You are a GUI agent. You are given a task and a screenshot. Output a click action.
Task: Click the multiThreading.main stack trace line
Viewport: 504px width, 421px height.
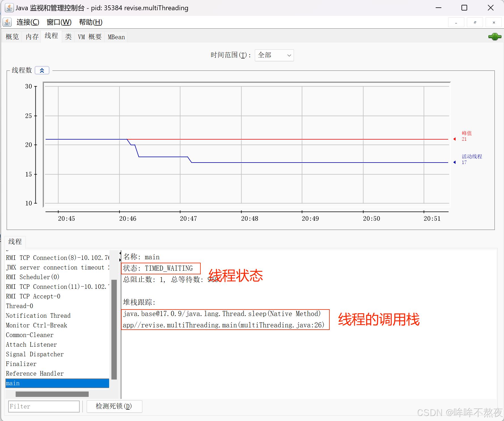[x=223, y=325]
